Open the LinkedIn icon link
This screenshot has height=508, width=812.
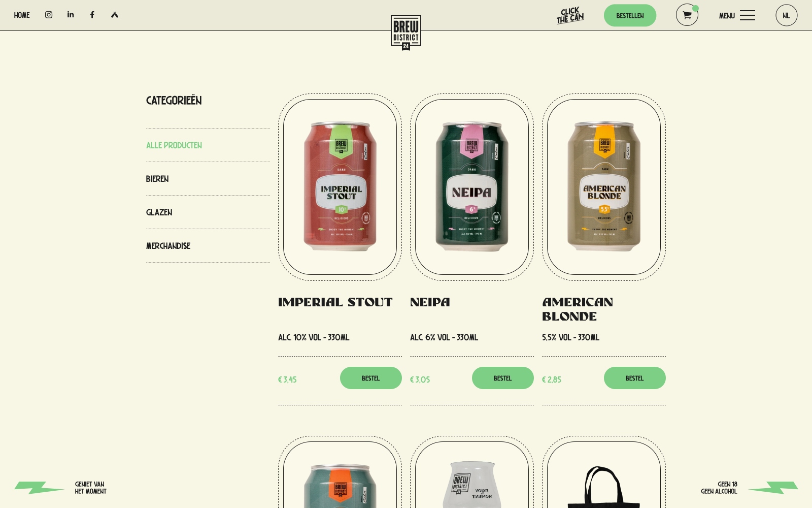71,15
